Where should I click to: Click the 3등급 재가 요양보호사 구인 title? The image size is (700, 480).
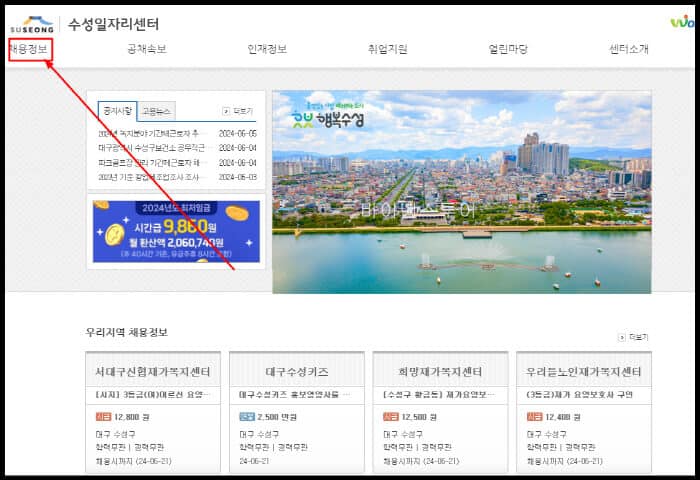pyautogui.click(x=579, y=395)
